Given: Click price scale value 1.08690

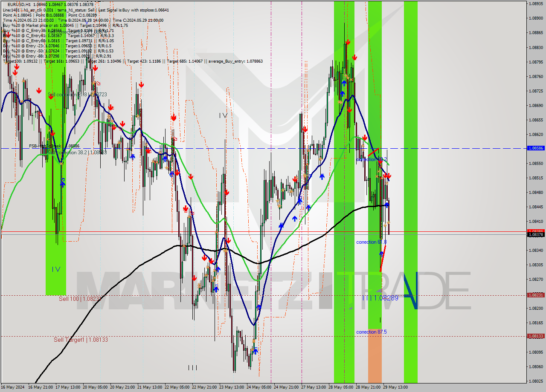Looking at the screenshot, I should [x=536, y=105].
